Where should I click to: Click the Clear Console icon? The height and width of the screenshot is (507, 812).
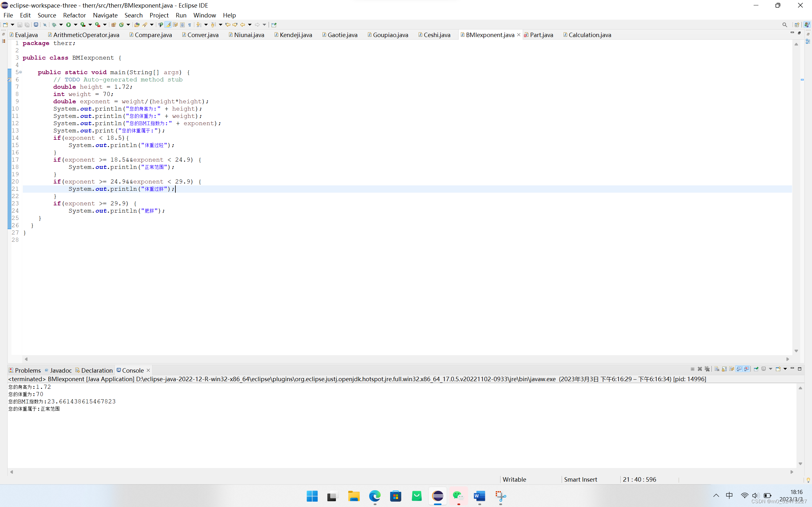click(x=717, y=369)
